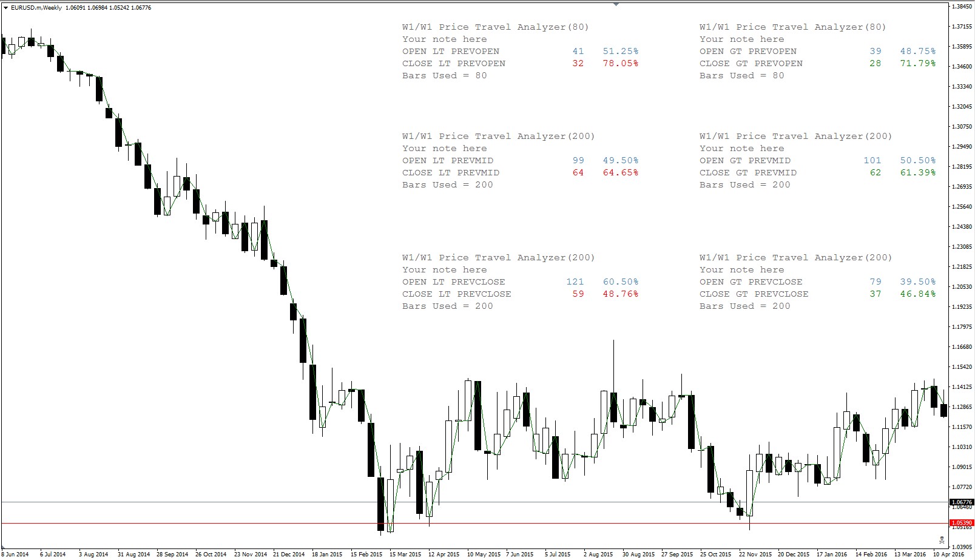Click the '21 Dec 2014' date label
This screenshot has height=560, width=975.
coord(289,555)
